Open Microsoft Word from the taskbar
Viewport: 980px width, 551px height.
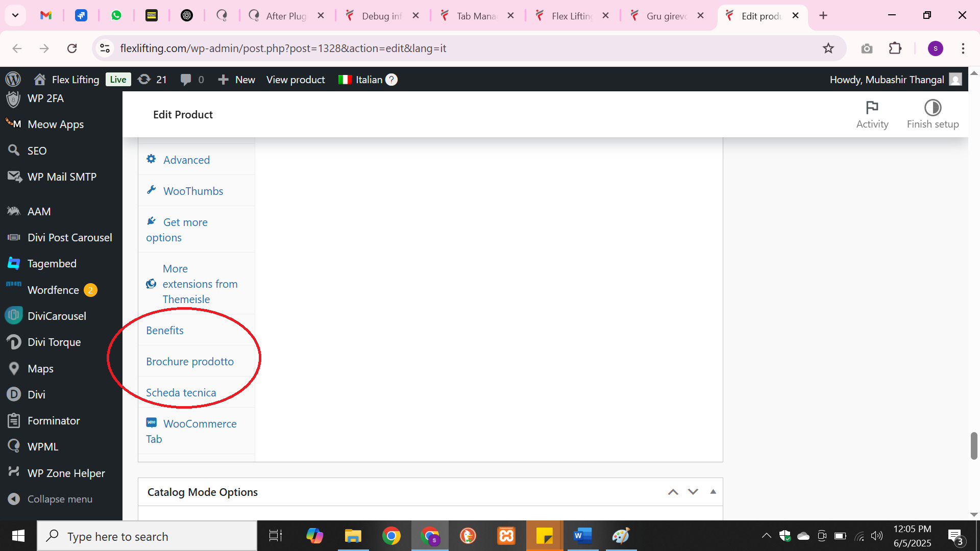[x=582, y=536]
